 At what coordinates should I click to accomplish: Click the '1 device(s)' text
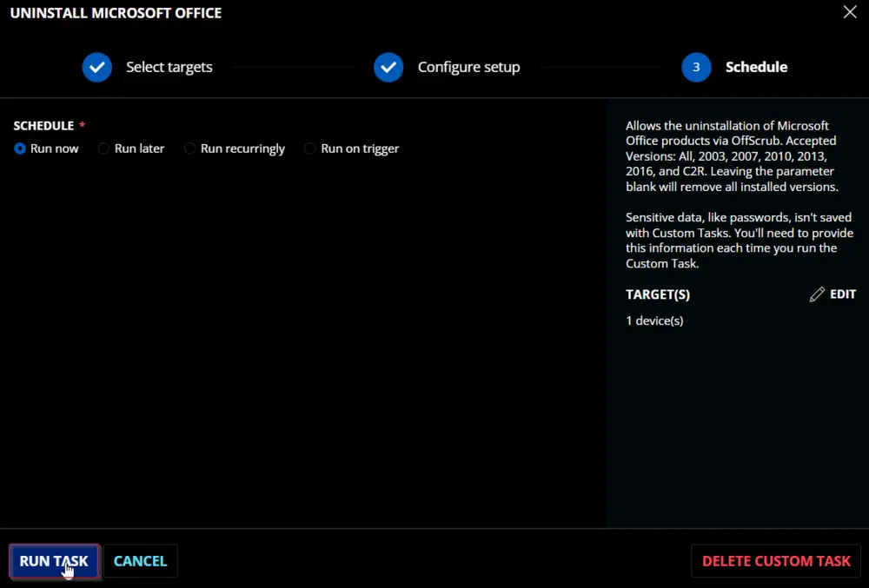pyautogui.click(x=654, y=320)
